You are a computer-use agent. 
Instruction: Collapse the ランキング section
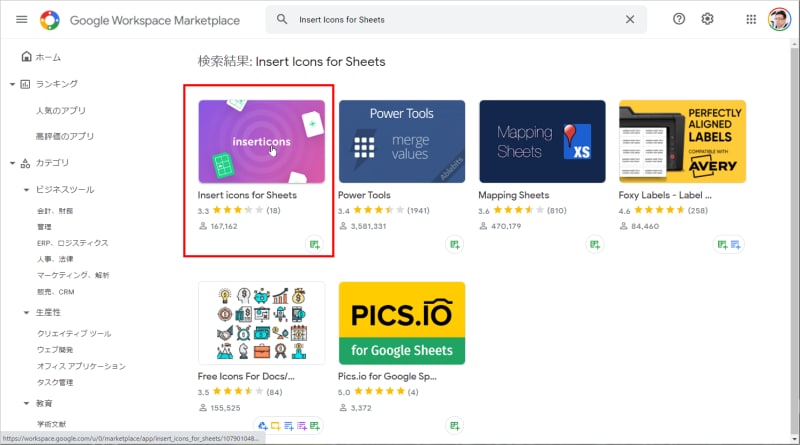click(11, 84)
